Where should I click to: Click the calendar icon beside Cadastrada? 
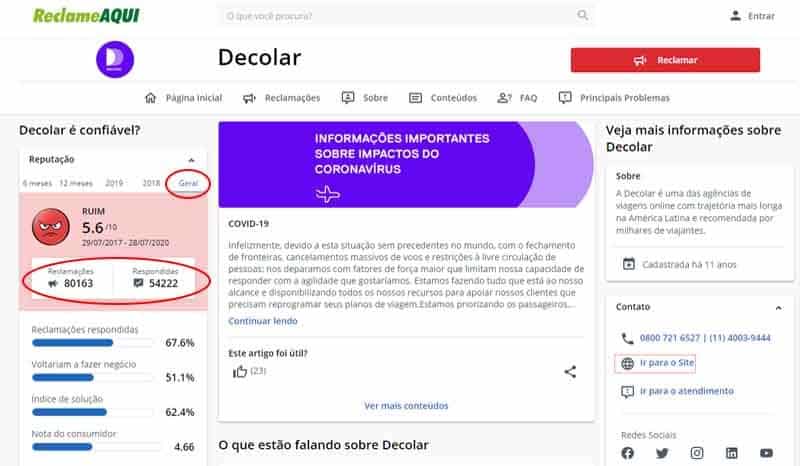(629, 264)
